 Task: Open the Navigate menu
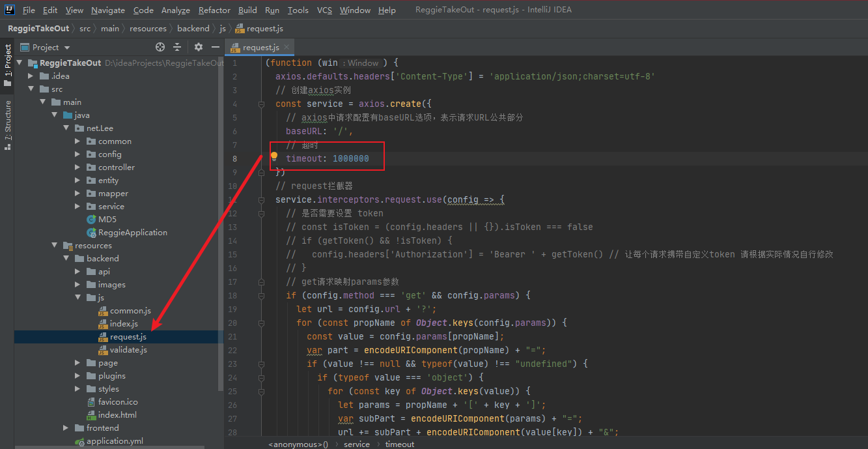[x=108, y=10]
